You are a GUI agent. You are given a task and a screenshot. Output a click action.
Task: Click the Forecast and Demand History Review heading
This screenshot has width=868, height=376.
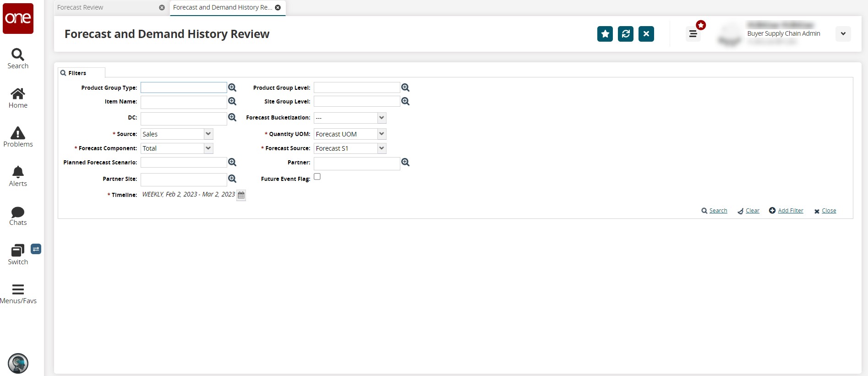tap(167, 34)
